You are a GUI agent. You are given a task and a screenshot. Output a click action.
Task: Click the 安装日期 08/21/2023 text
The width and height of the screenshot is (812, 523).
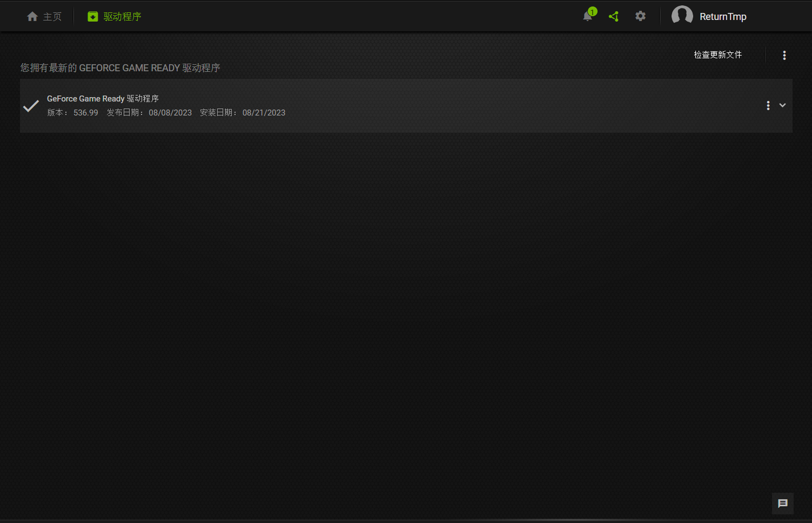point(242,113)
